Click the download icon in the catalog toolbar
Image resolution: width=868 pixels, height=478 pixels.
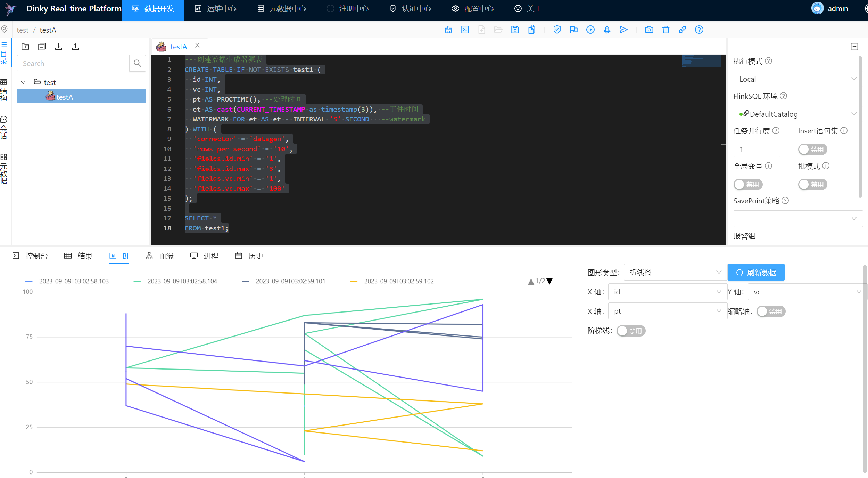click(x=59, y=47)
